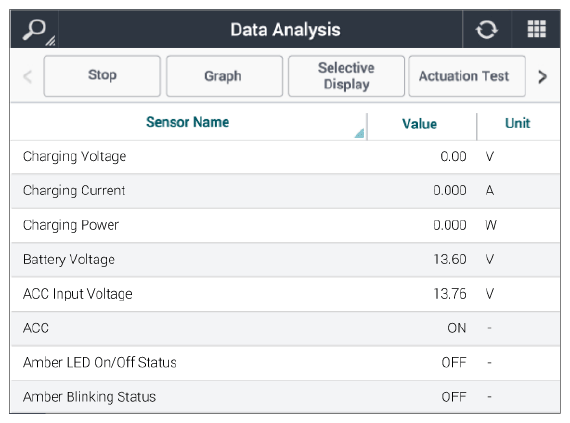Select the Charging Current row
The image size is (570, 423).
(x=285, y=191)
